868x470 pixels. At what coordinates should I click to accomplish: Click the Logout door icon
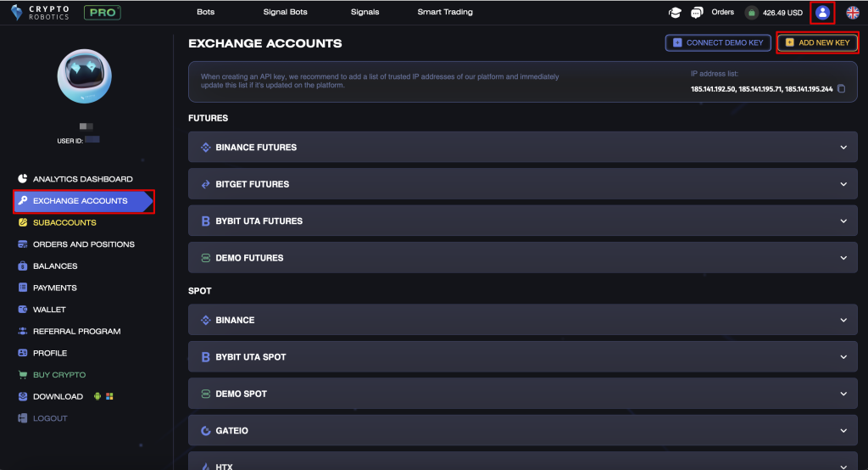[23, 418]
